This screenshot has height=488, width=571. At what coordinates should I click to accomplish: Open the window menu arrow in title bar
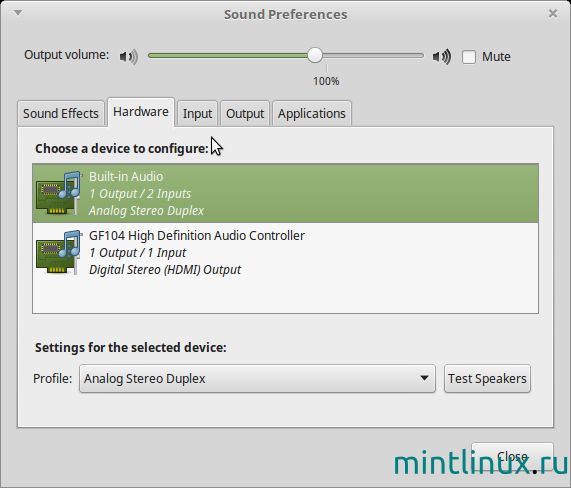click(18, 13)
